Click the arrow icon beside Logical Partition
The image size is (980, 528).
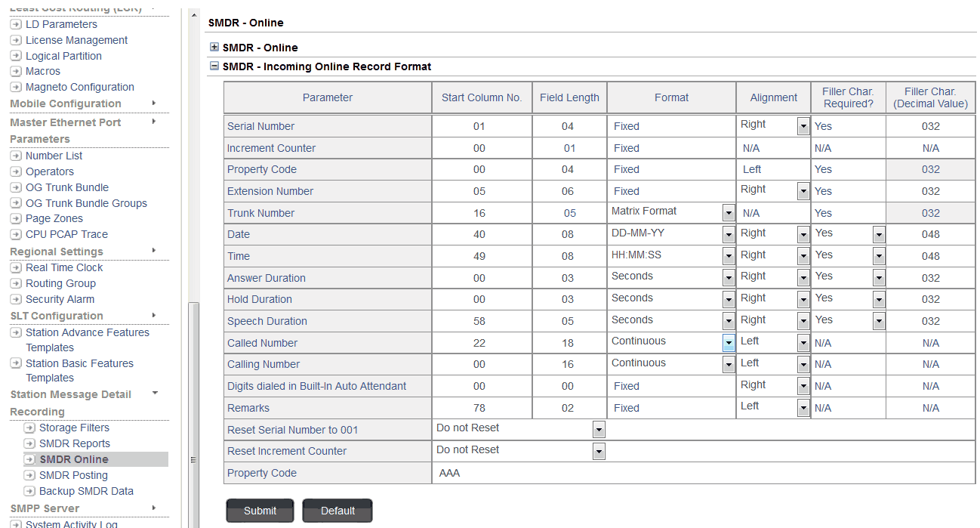(x=16, y=56)
